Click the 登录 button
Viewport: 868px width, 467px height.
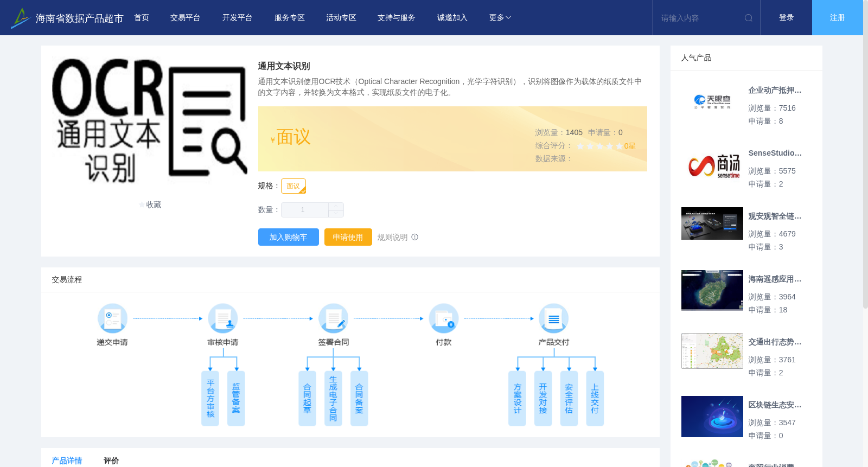click(x=787, y=18)
